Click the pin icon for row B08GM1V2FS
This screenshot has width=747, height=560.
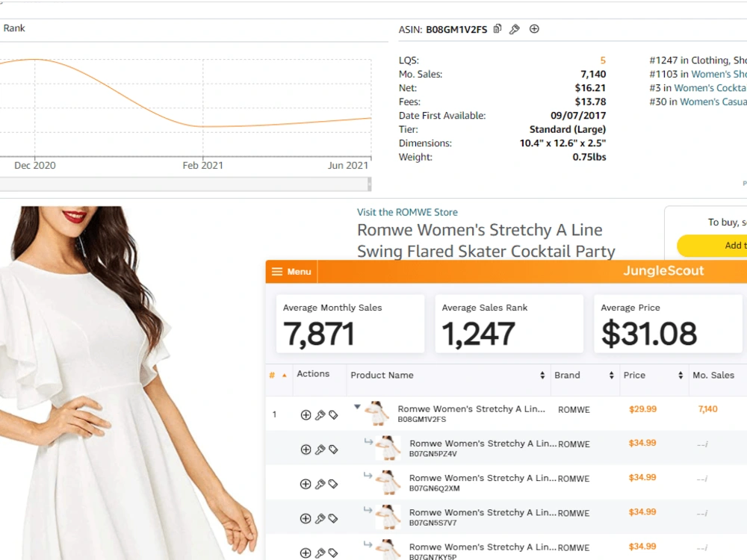pos(320,415)
